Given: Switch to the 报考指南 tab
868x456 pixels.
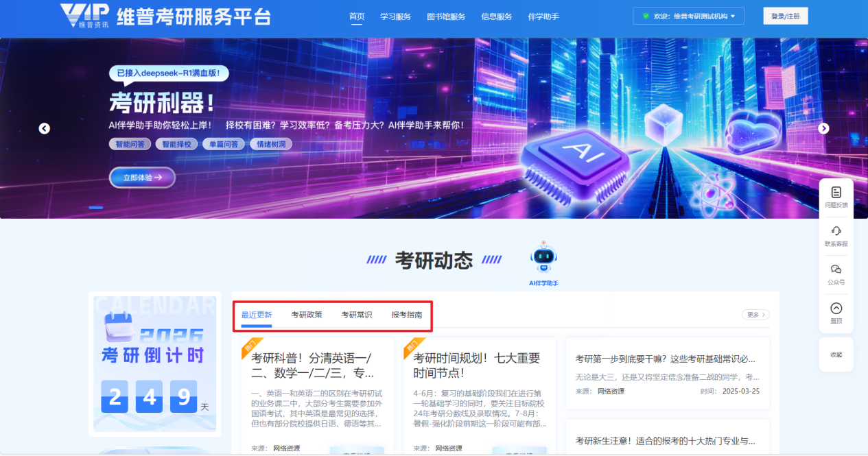Looking at the screenshot, I should 407,315.
